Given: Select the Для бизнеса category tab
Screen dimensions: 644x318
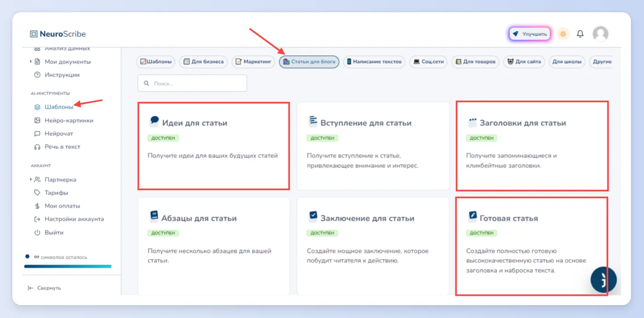Looking at the screenshot, I should coord(203,62).
